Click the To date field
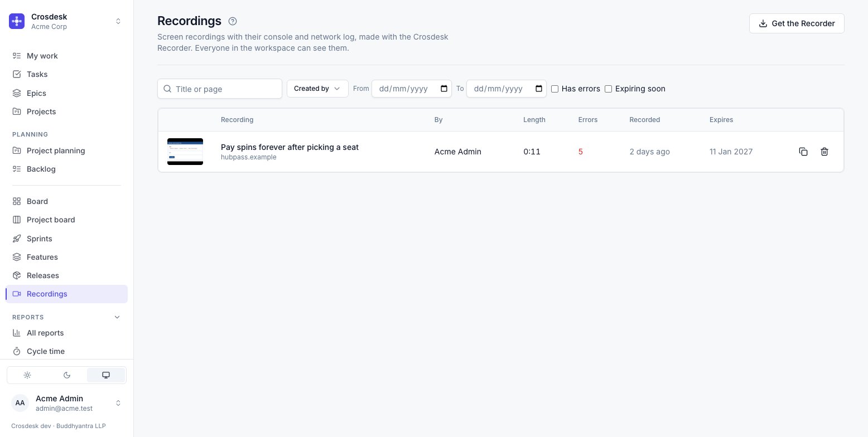The height and width of the screenshot is (437, 868). pos(507,89)
